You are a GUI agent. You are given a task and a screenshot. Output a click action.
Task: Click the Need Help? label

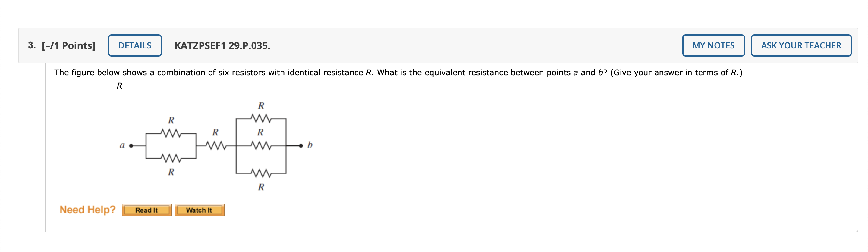tap(87, 210)
